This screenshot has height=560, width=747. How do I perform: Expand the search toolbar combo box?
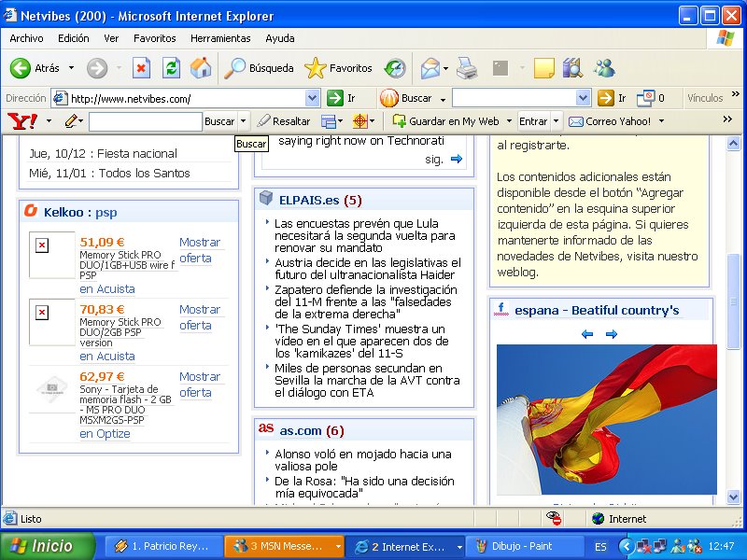(x=583, y=98)
